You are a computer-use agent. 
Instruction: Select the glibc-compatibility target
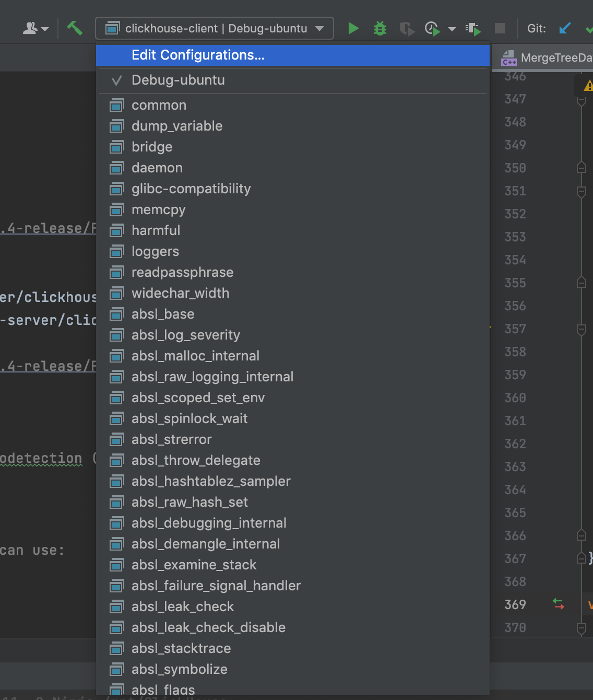point(191,189)
